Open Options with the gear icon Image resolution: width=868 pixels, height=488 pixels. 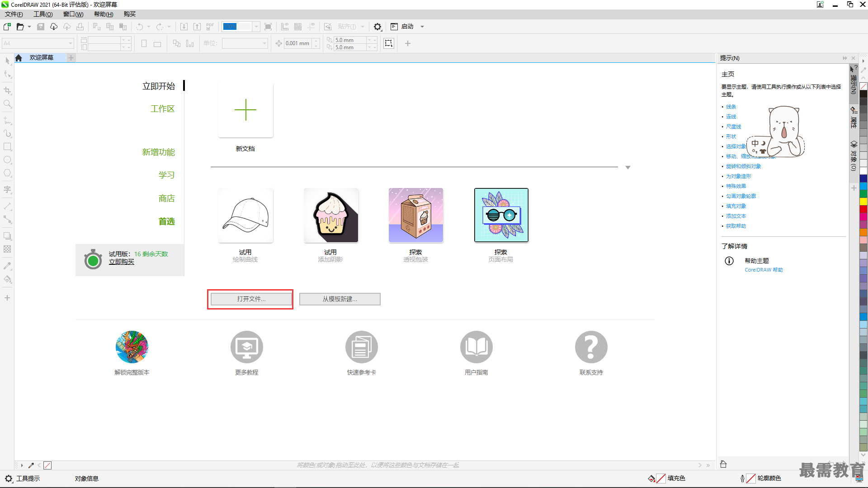tap(378, 27)
